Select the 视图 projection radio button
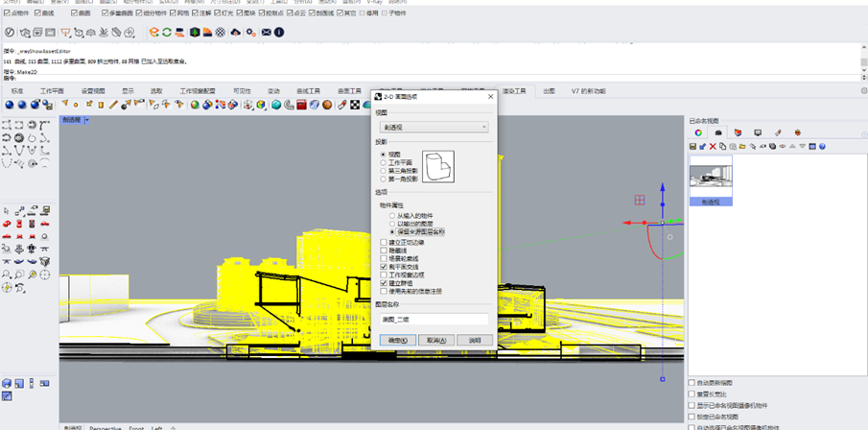 click(x=383, y=155)
